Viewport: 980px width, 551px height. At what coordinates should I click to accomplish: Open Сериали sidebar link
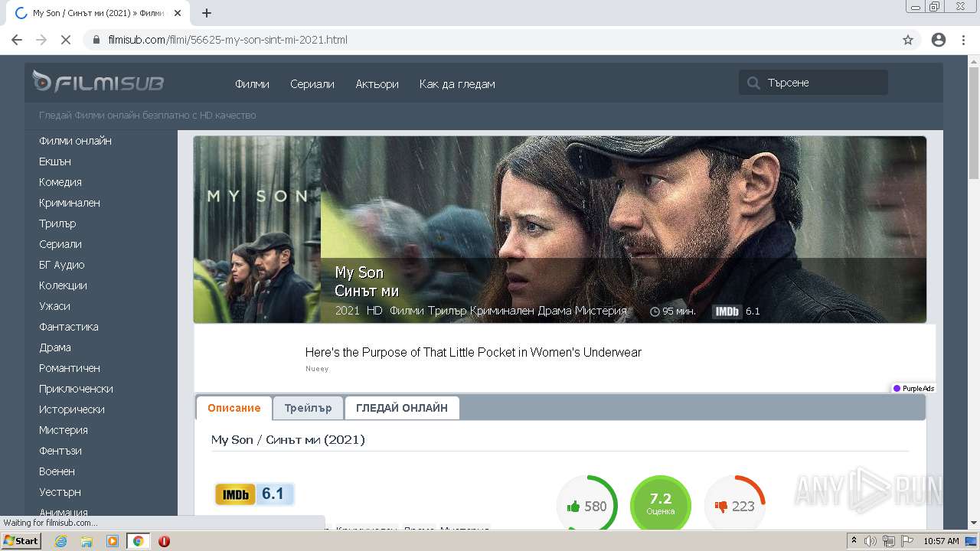[x=60, y=244]
